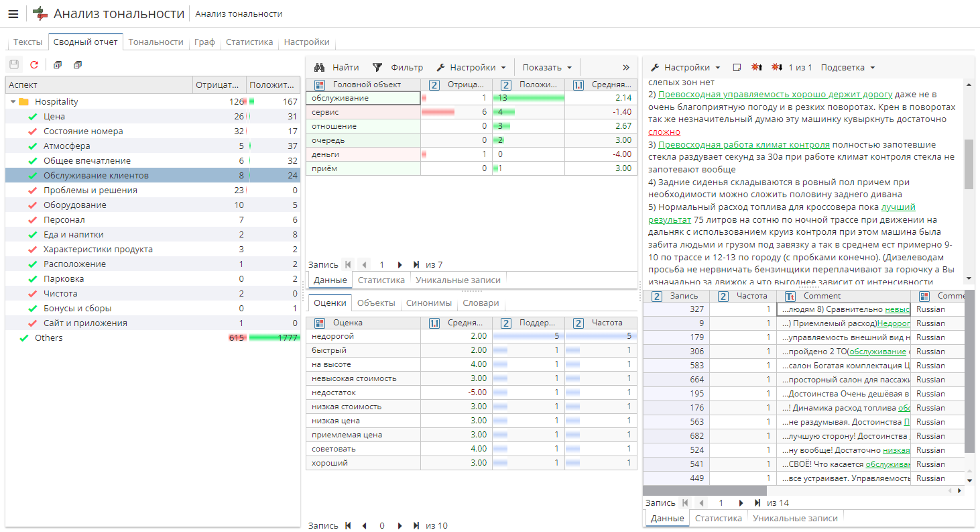Screen dimensions: 980x532
Task: Click green check icon beside Others
Action: click(24, 338)
